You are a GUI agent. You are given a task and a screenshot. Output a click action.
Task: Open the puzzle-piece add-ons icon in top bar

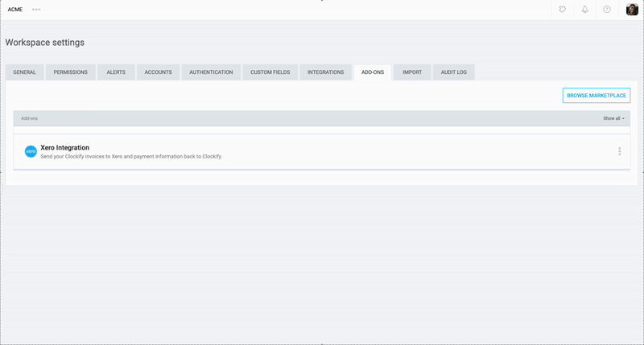(x=563, y=10)
